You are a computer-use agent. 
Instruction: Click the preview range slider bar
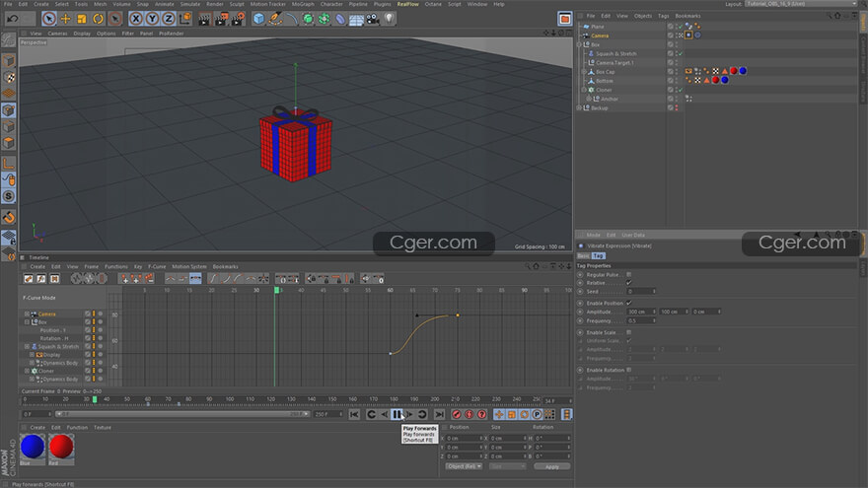[x=181, y=414]
